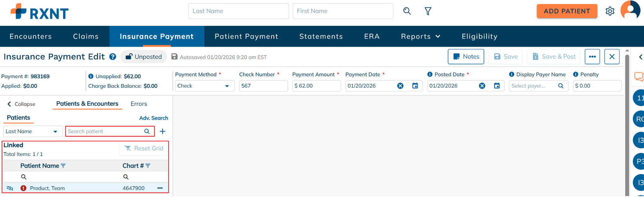Go to the Claims menu tab
This screenshot has height=197, width=644.
(86, 37)
